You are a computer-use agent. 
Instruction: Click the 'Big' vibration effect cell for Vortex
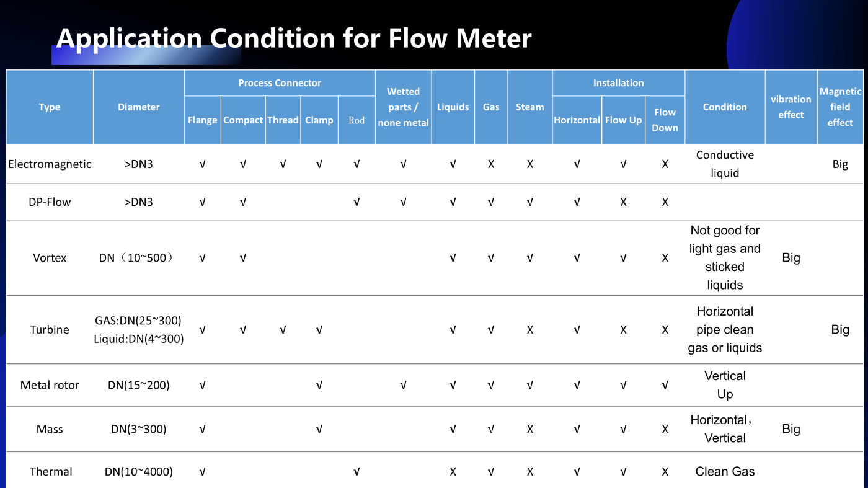[790, 258]
